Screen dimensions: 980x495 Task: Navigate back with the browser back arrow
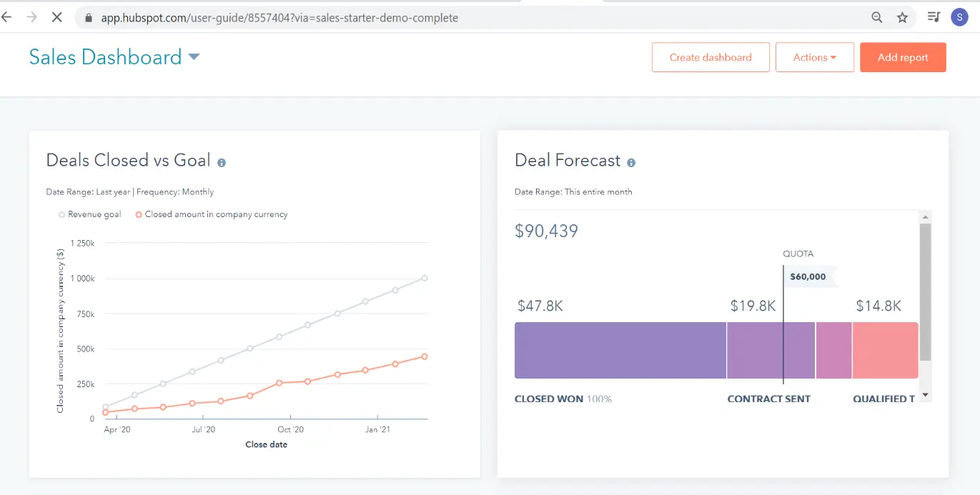7,16
